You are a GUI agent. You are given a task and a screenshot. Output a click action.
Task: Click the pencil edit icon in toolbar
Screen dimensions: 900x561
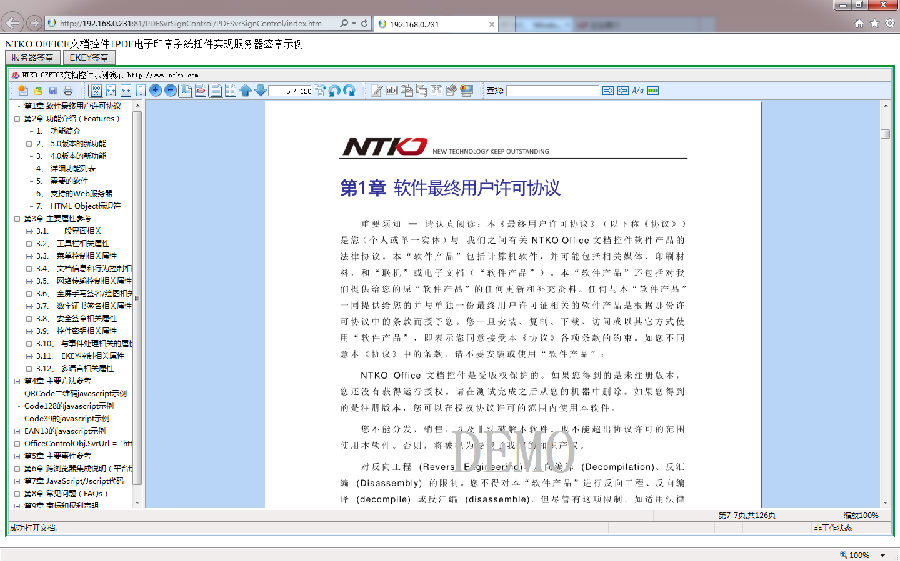pos(377,90)
